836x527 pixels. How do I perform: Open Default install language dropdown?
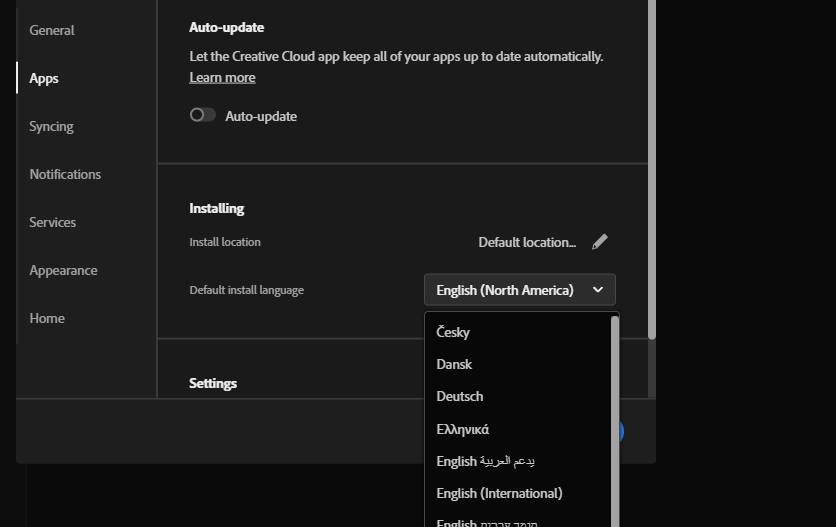(520, 290)
